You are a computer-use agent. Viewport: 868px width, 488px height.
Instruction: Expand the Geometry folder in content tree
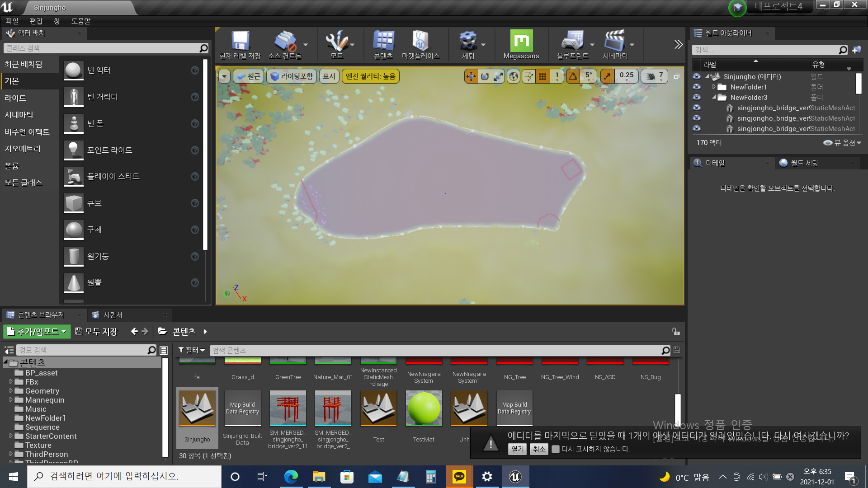[x=11, y=391]
